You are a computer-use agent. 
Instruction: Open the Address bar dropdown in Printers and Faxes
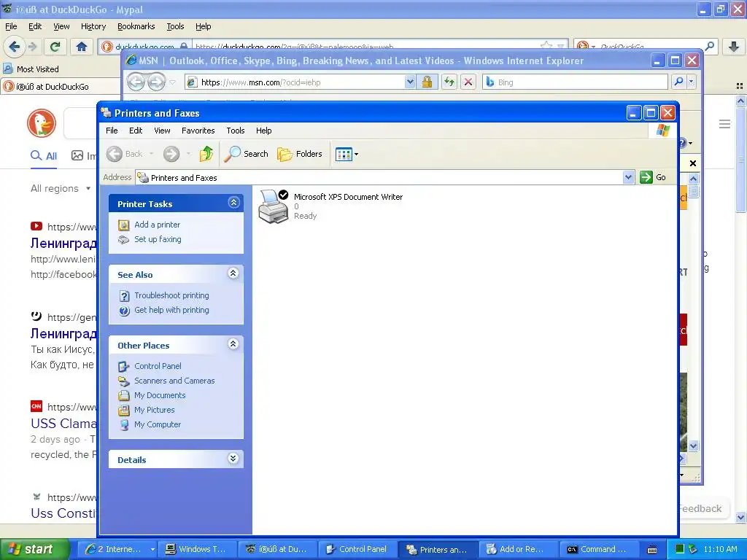tap(628, 178)
